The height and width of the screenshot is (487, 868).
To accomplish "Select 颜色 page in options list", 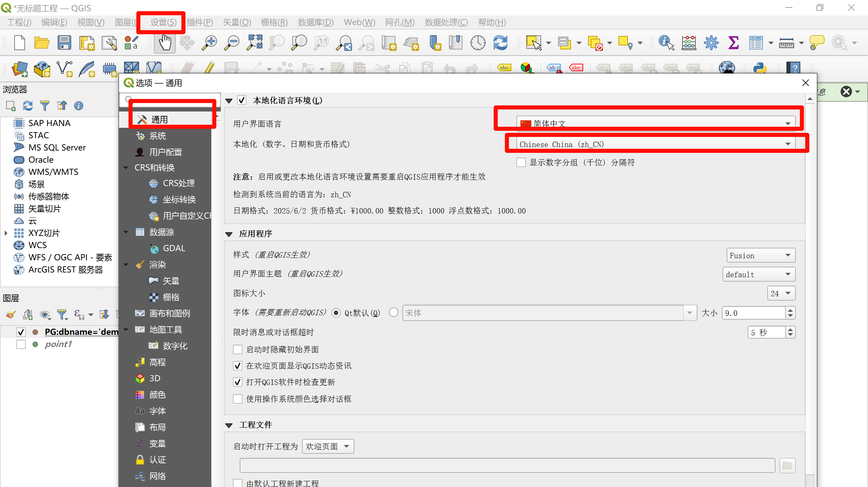I will coord(158,395).
